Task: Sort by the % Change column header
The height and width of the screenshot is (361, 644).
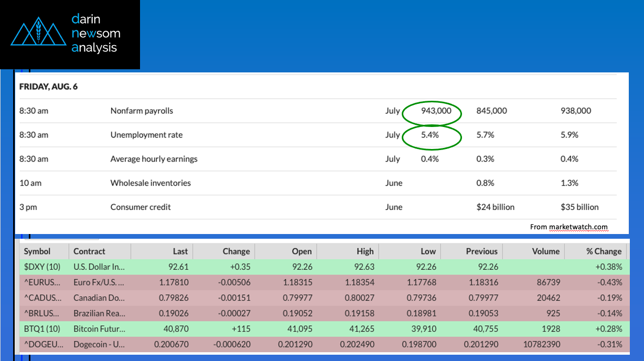Action: 604,251
